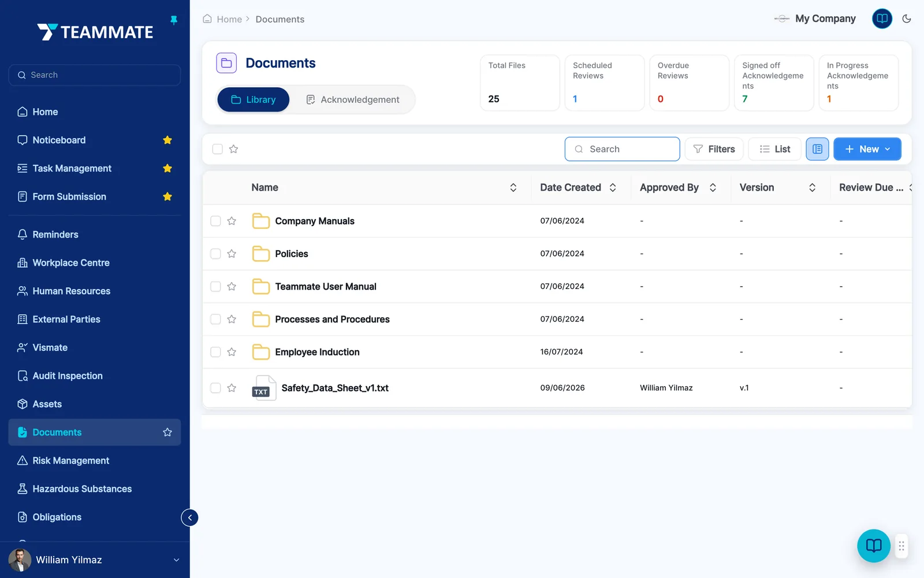Switch to the Acknowledgement tab
This screenshot has height=578, width=924.
352,99
